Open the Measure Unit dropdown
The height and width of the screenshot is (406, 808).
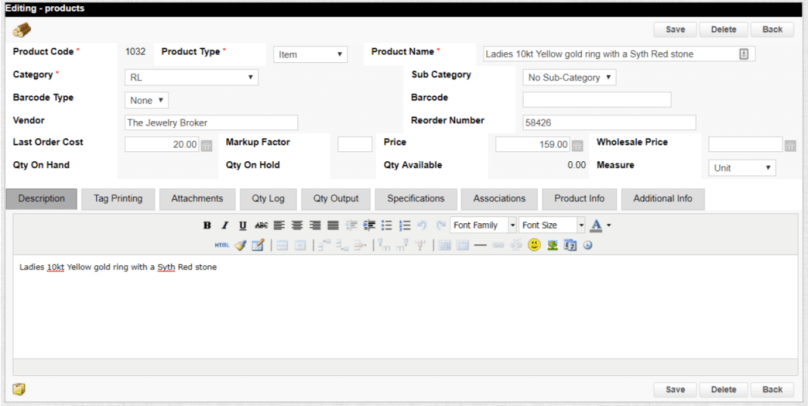coord(742,167)
